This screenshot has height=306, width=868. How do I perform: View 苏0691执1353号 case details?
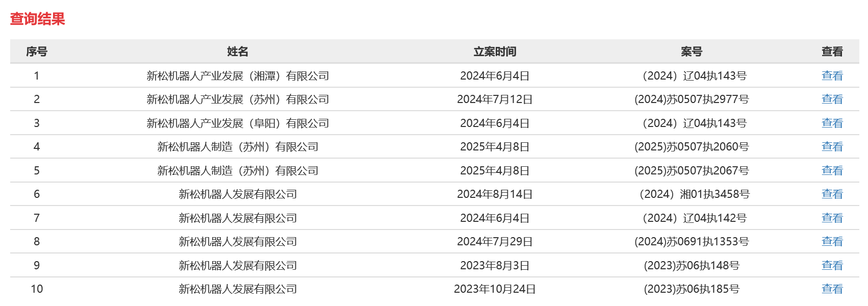point(832,241)
